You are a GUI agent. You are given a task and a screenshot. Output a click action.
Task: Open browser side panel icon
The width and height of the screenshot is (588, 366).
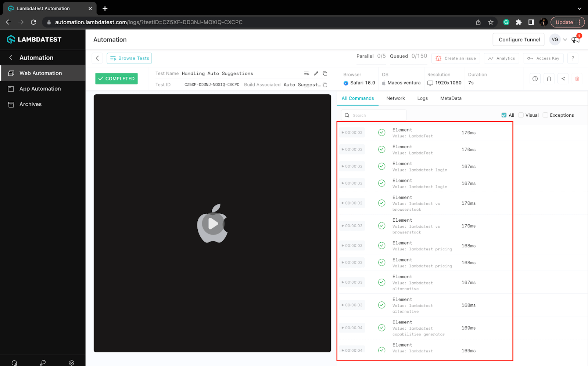(531, 22)
